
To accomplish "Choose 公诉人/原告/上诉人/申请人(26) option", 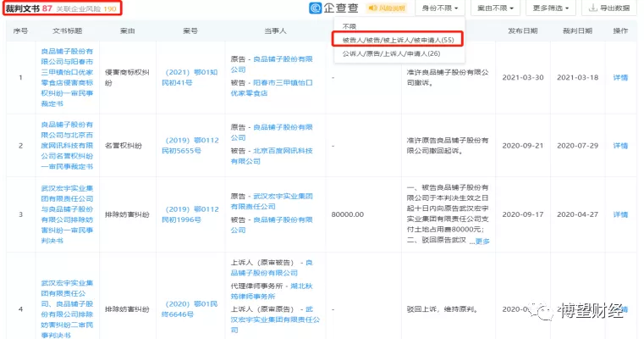I will 391,53.
